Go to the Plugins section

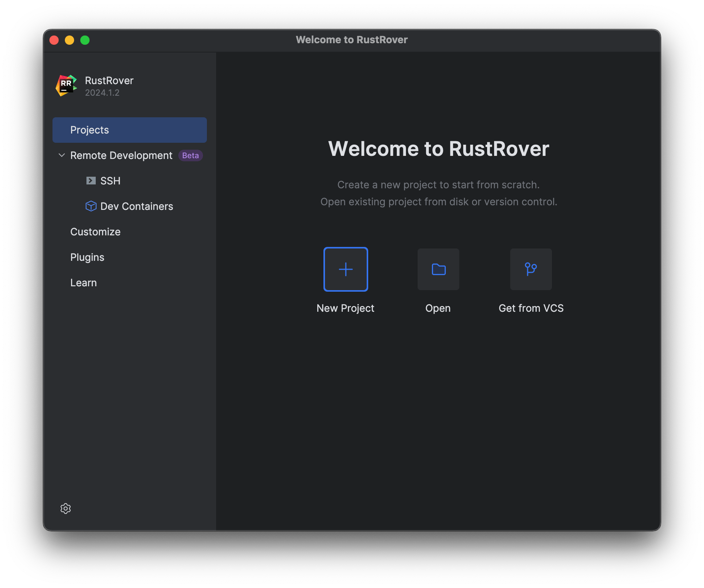coord(87,257)
